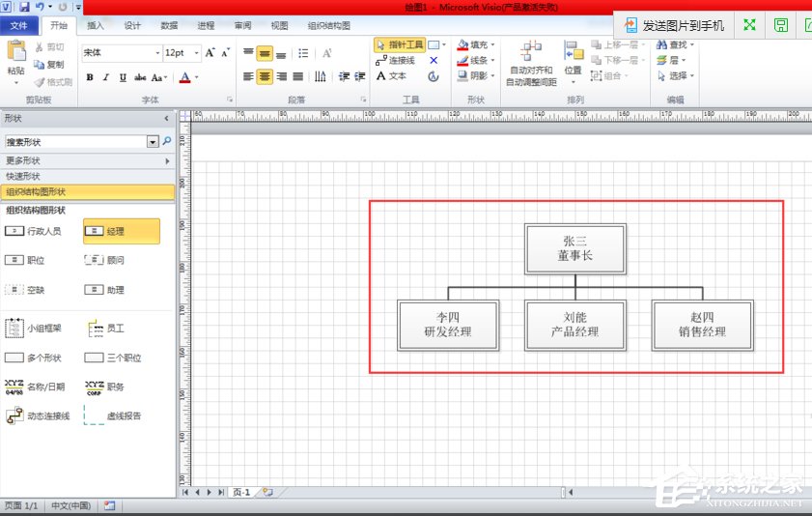Image resolution: width=812 pixels, height=516 pixels.
Task: Click the Save icon in quick access
Action: pos(24,7)
